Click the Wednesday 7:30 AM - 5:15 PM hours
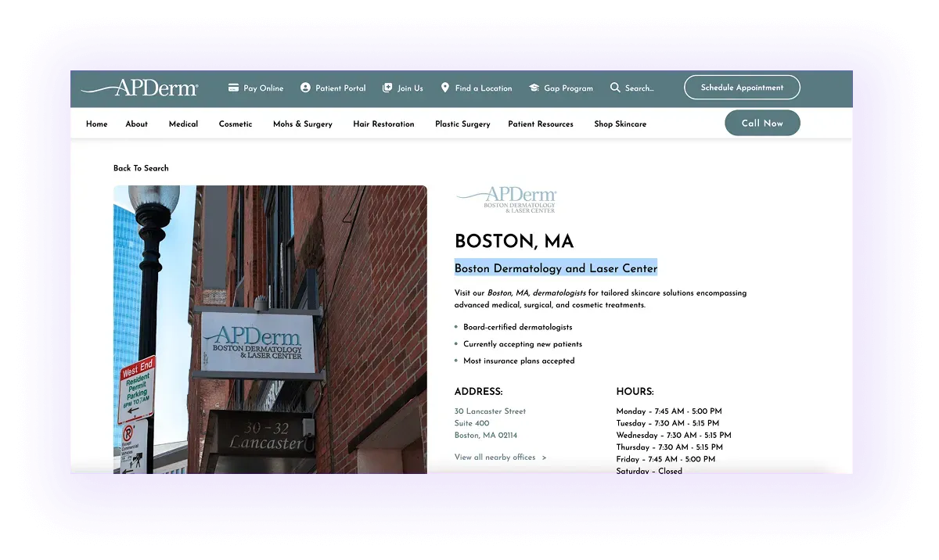 click(674, 436)
